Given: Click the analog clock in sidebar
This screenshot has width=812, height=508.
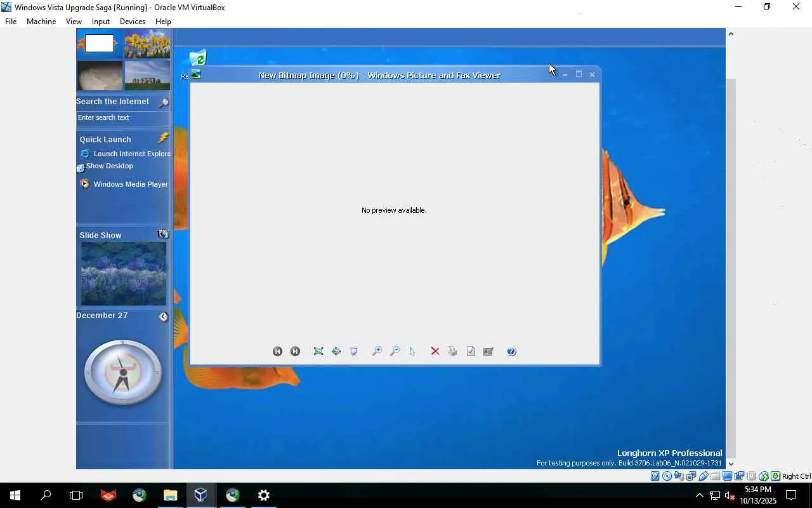Looking at the screenshot, I should coord(123,372).
